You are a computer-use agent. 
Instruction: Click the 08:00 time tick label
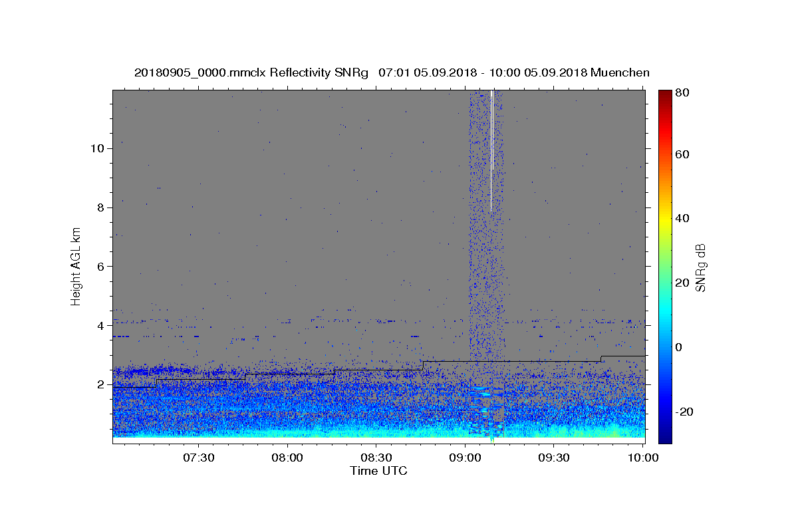point(288,458)
